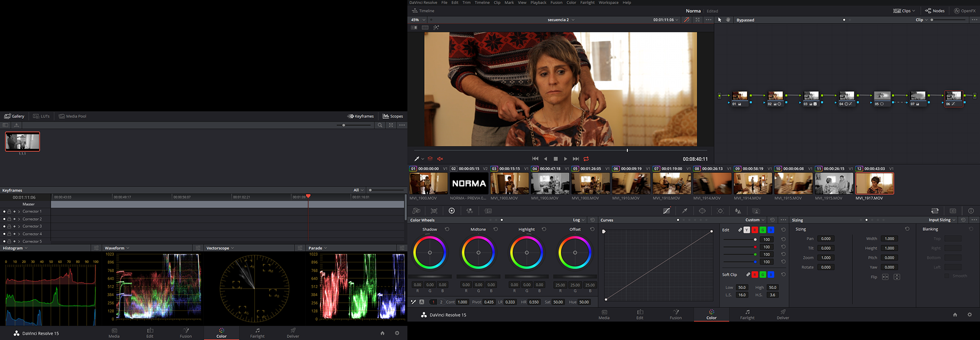Click horizontal flip icon in Sizing
Viewport: 980px width, 340px height.
(x=885, y=277)
